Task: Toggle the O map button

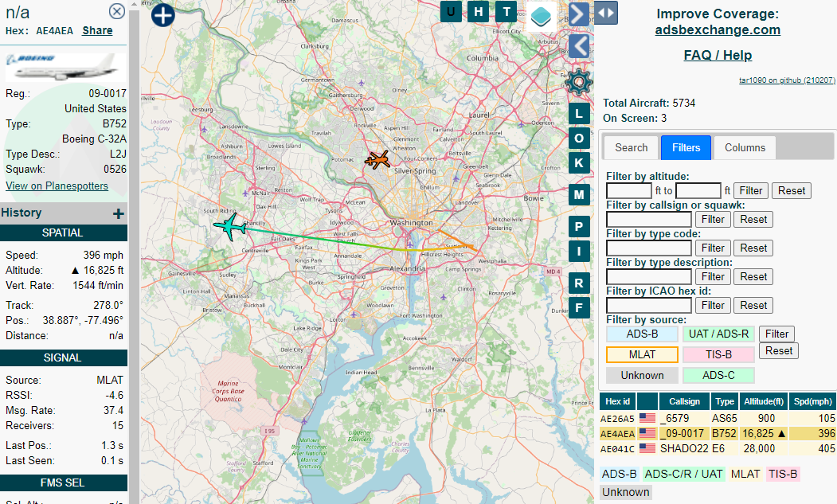Action: [579, 139]
